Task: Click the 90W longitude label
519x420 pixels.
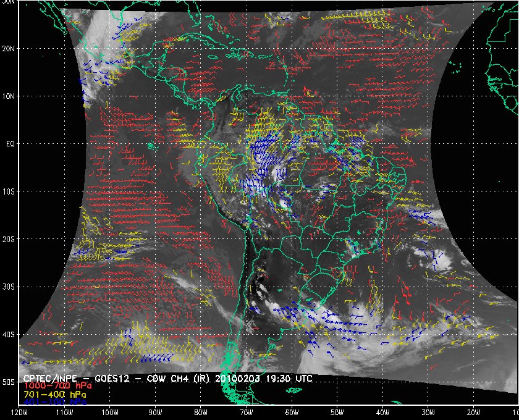Action: pyautogui.click(x=155, y=413)
